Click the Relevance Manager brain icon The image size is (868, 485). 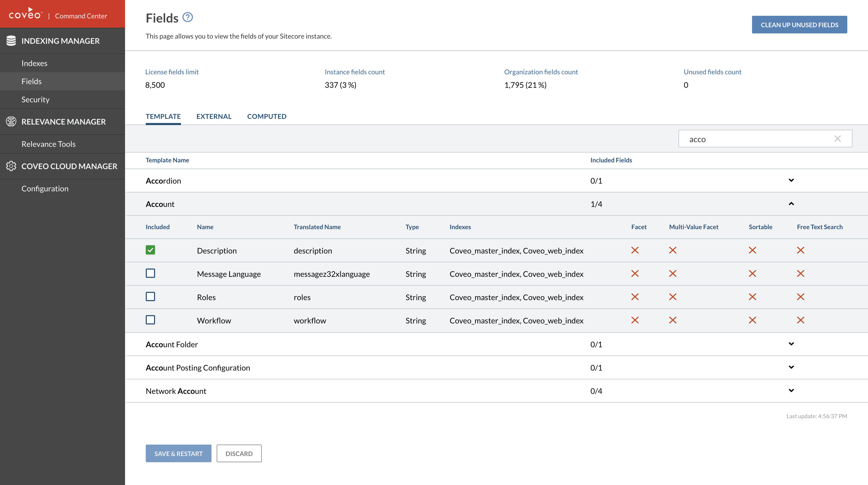click(x=11, y=122)
